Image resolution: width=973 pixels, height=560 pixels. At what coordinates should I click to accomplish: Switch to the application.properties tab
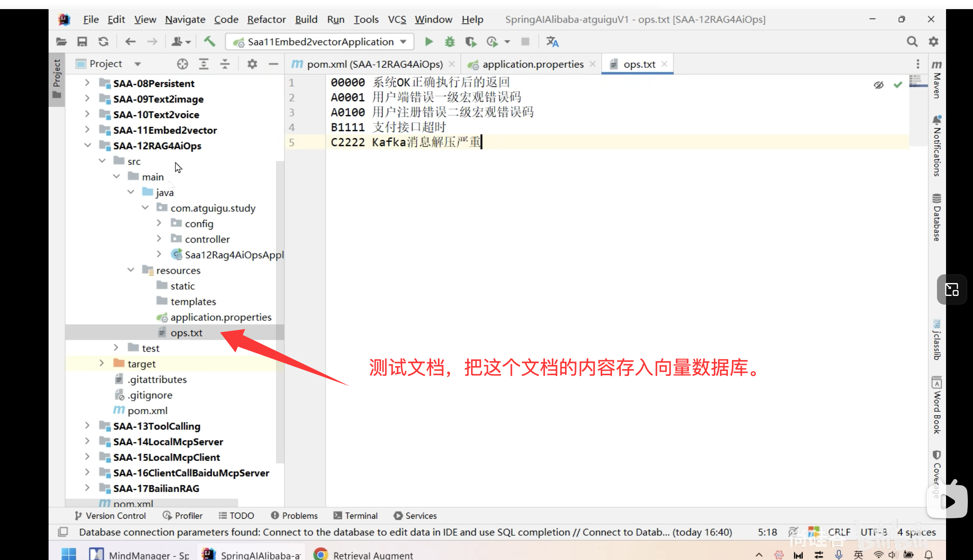tap(532, 64)
